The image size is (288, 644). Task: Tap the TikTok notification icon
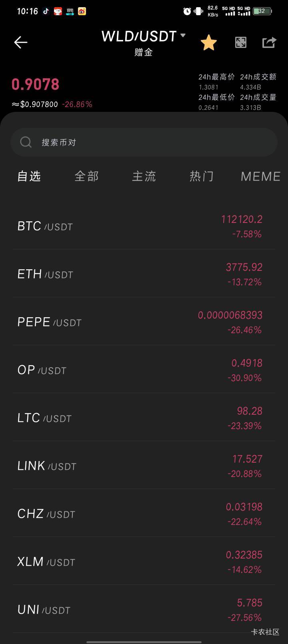click(x=46, y=11)
